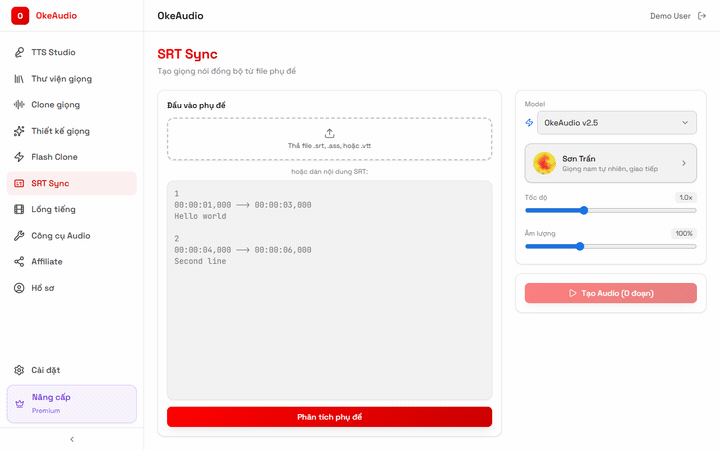The width and height of the screenshot is (720, 450).
Task: Expand the Sơn Trần voice selector
Action: click(610, 163)
